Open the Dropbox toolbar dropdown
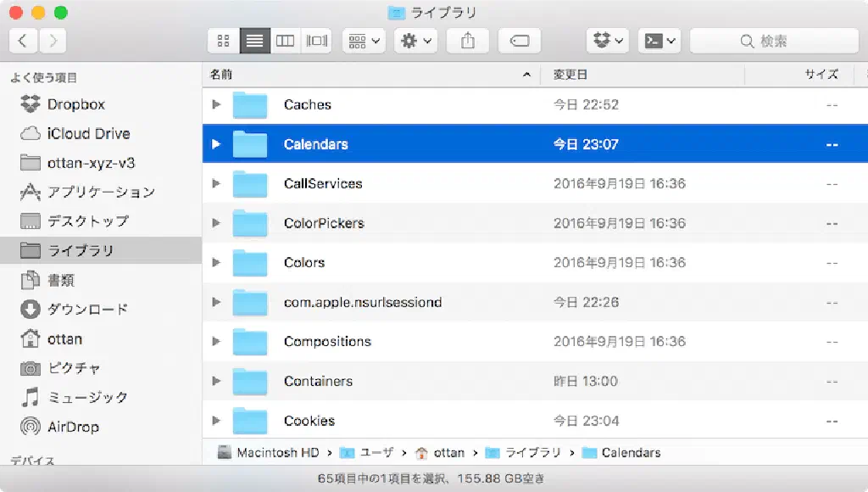Image resolution: width=868 pixels, height=492 pixels. pyautogui.click(x=608, y=41)
